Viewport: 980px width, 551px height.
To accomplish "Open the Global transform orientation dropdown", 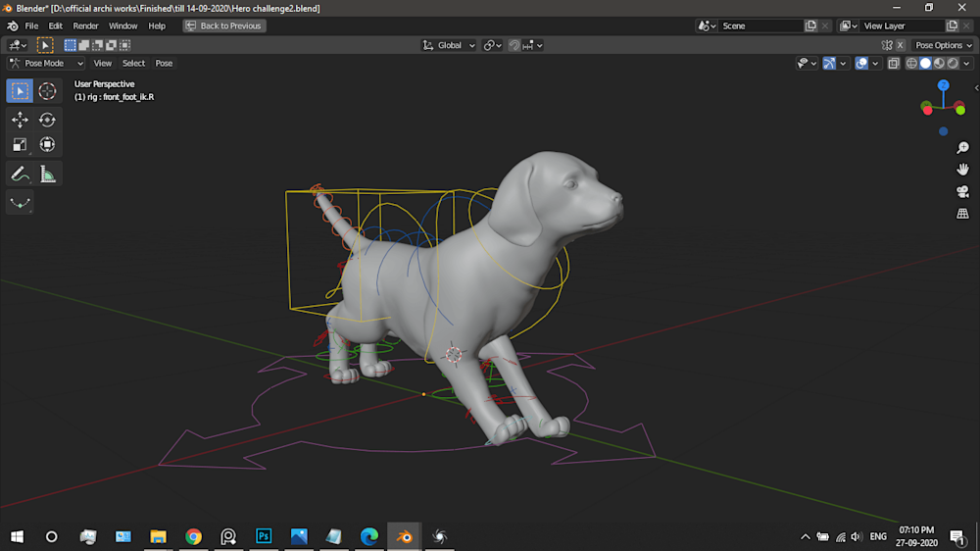I will pos(450,45).
